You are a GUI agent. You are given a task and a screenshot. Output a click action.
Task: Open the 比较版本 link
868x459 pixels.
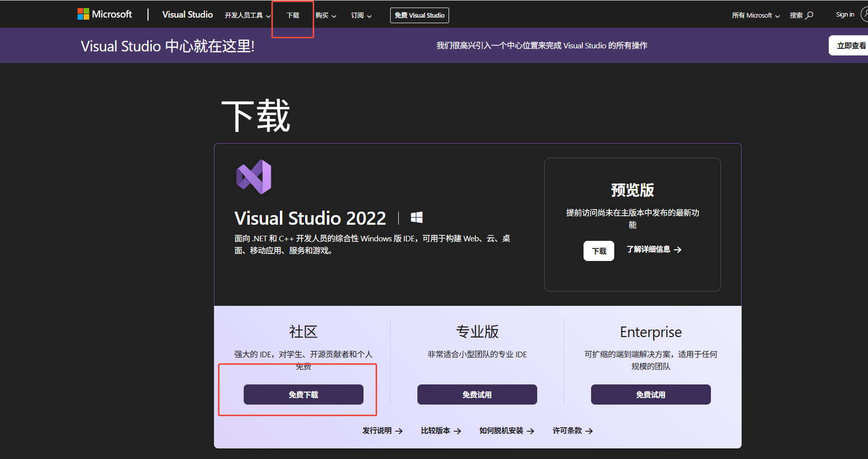pyautogui.click(x=441, y=431)
